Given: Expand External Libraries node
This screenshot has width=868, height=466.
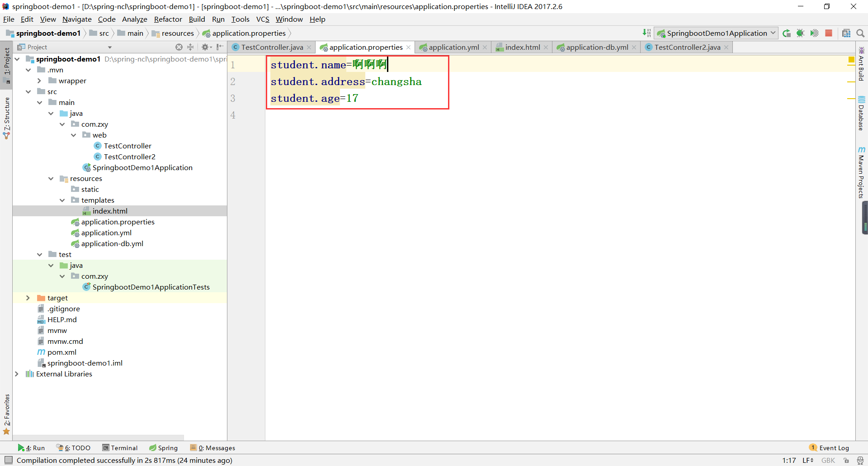Looking at the screenshot, I should 17,374.
